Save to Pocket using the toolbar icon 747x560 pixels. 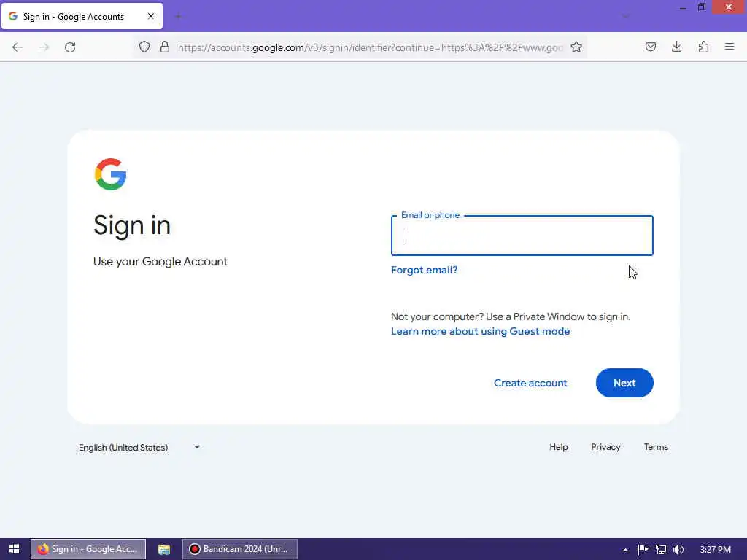click(x=651, y=47)
